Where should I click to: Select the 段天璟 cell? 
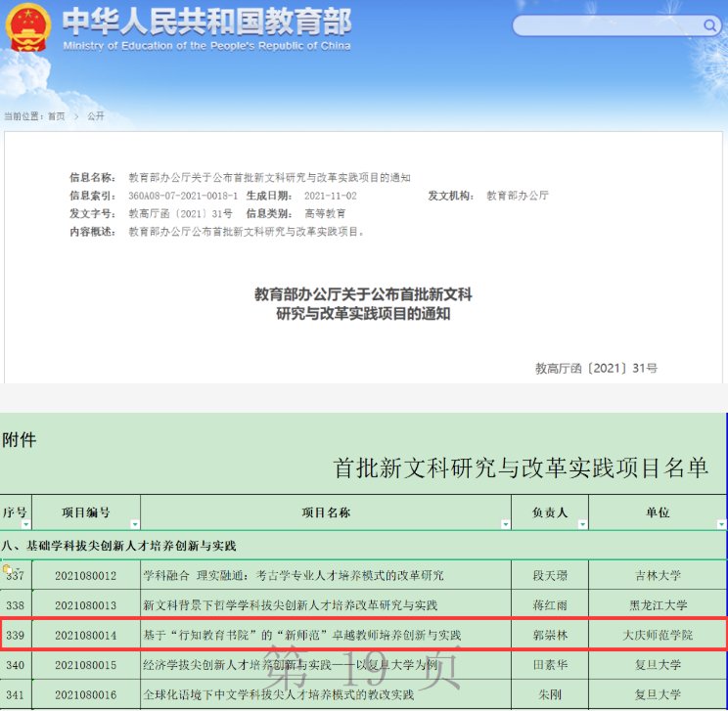click(x=550, y=575)
